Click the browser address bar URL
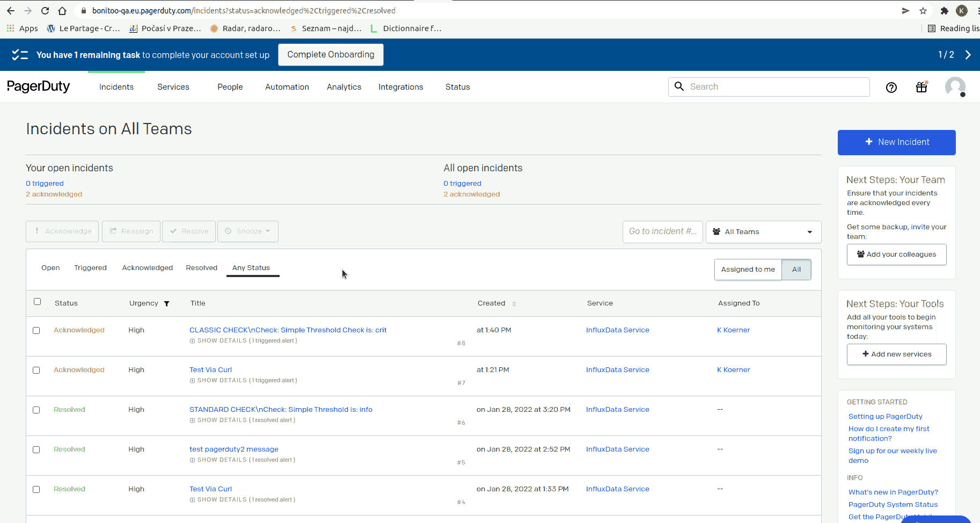The image size is (980, 523). click(x=244, y=11)
